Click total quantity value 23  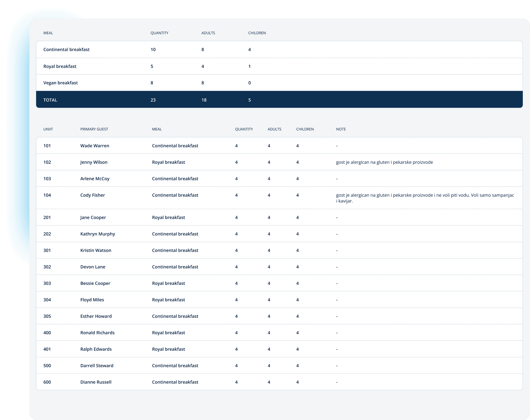click(153, 100)
